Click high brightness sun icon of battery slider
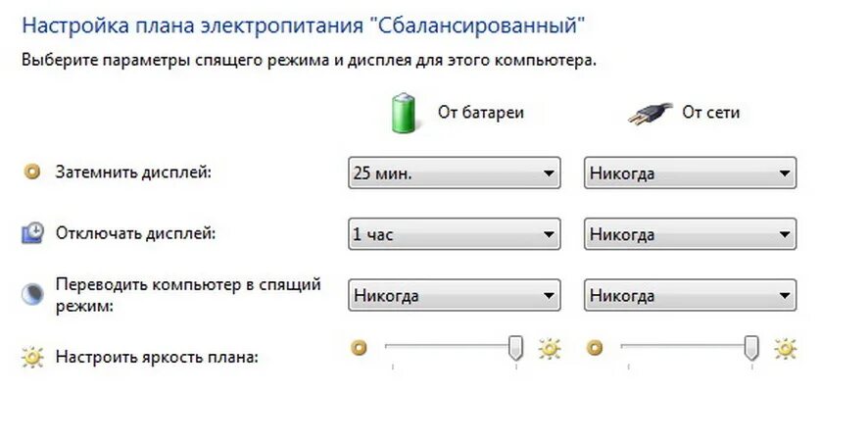868x445 pixels. pos(549,348)
